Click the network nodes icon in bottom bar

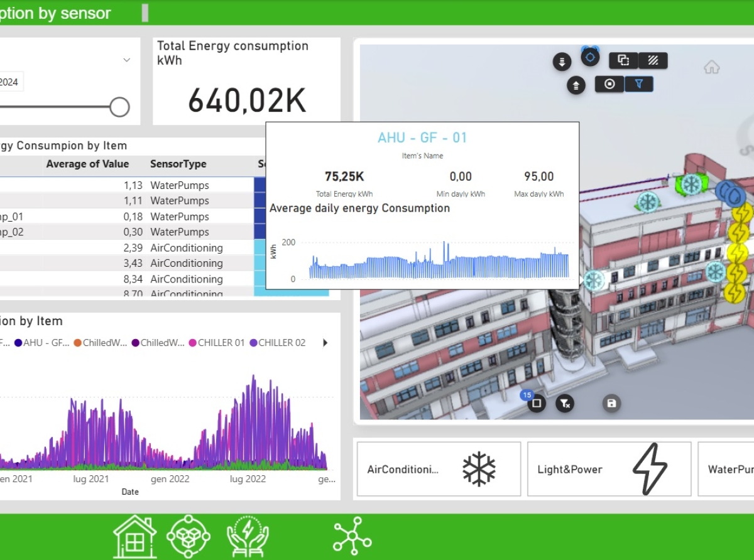pos(352,537)
